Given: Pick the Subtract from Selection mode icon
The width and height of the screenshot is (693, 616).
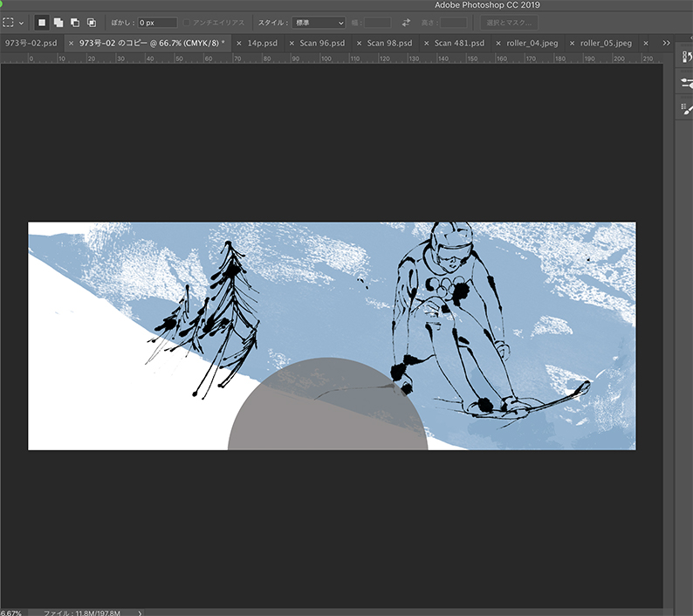Looking at the screenshot, I should pos(75,23).
